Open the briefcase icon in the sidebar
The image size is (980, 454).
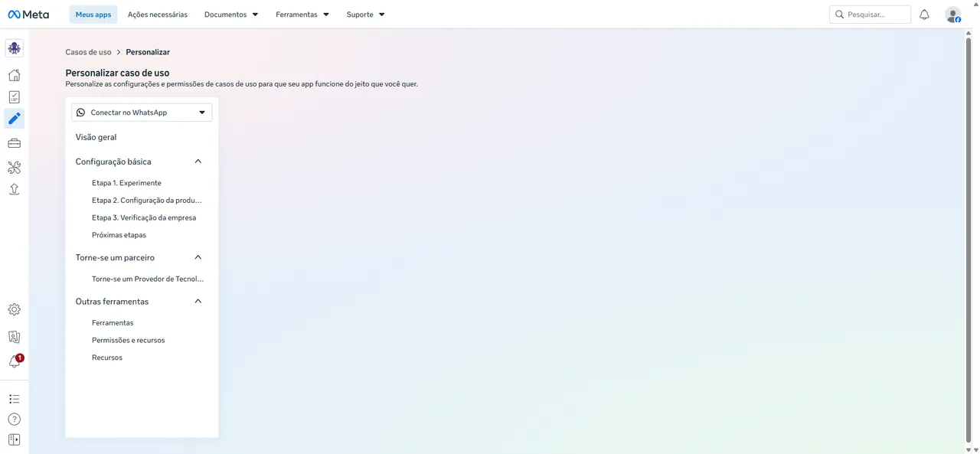(x=14, y=143)
